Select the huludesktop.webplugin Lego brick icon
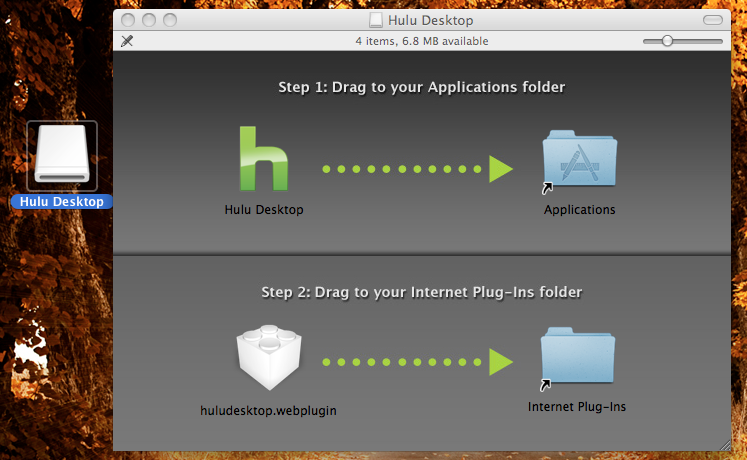The image size is (747, 460). click(x=269, y=357)
